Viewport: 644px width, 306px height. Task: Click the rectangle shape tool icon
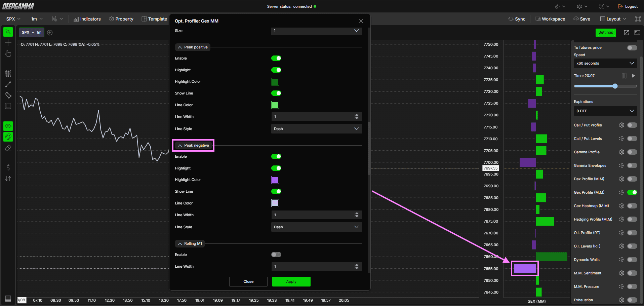8,106
